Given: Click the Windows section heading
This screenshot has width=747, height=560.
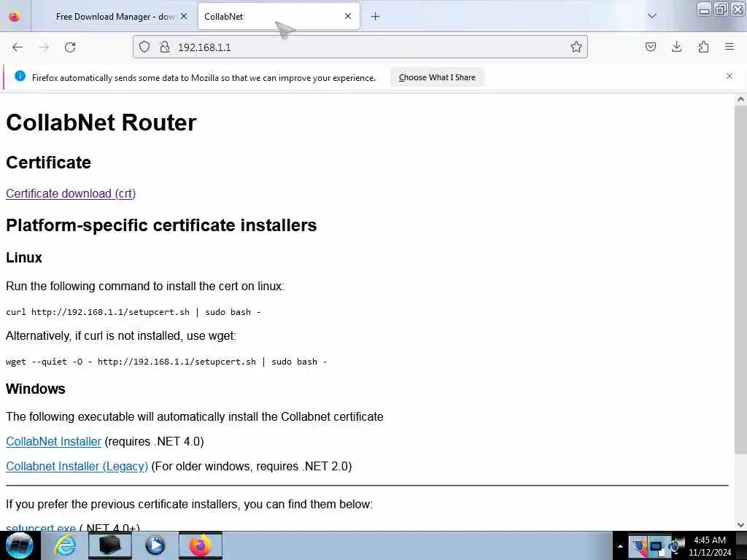Looking at the screenshot, I should click(35, 389).
